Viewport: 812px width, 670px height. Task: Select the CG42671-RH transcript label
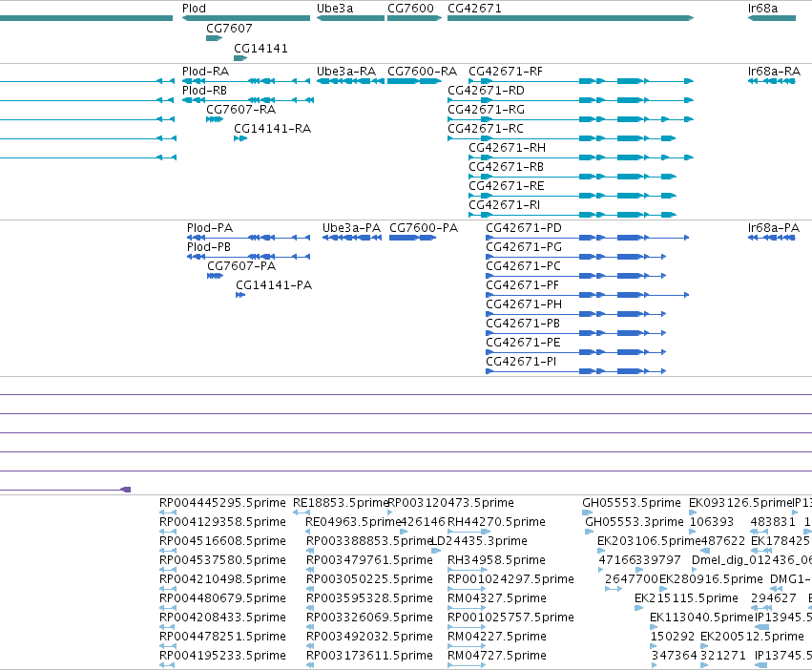507,148
